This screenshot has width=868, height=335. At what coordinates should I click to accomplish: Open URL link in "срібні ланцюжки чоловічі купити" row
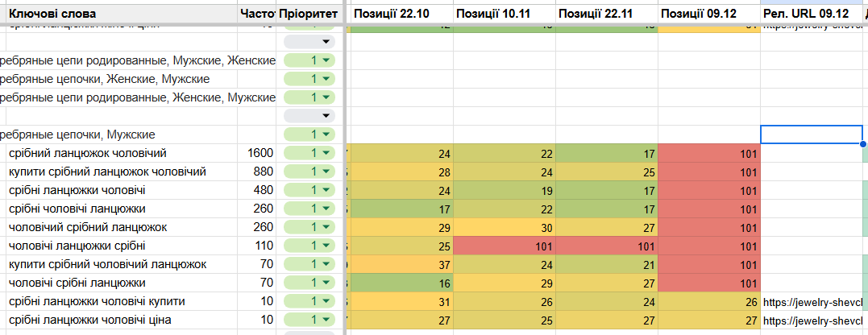click(812, 301)
